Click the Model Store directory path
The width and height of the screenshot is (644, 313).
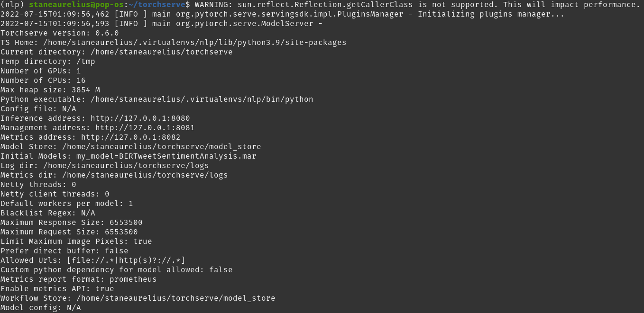pyautogui.click(x=161, y=147)
